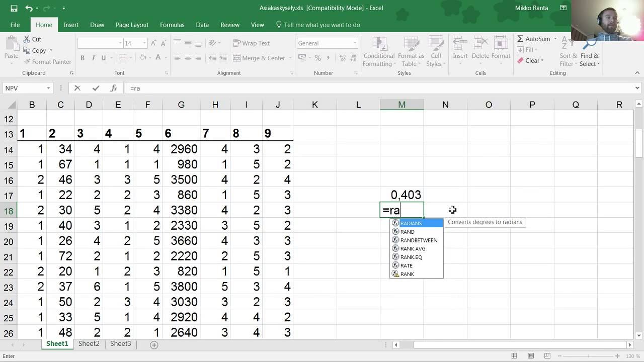
Task: Click the Sort & Filter button
Action: (568, 52)
